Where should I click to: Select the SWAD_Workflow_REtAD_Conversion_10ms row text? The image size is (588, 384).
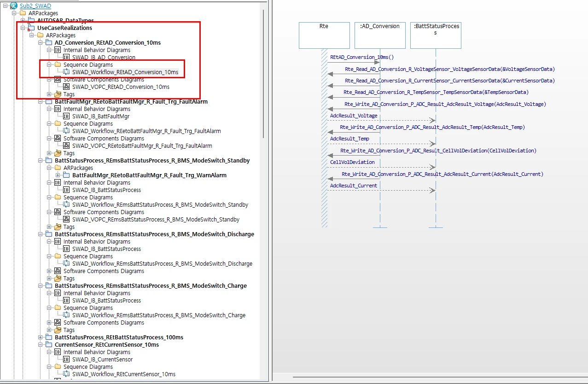[125, 72]
